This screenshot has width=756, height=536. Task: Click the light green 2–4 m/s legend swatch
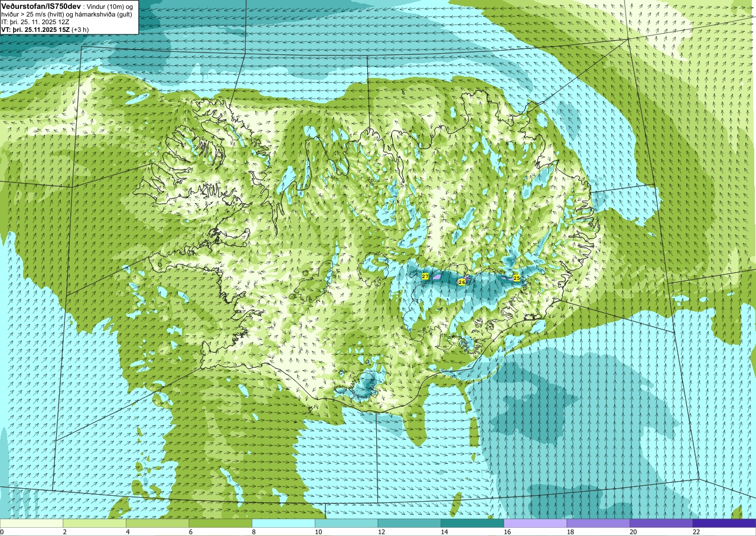point(94,523)
